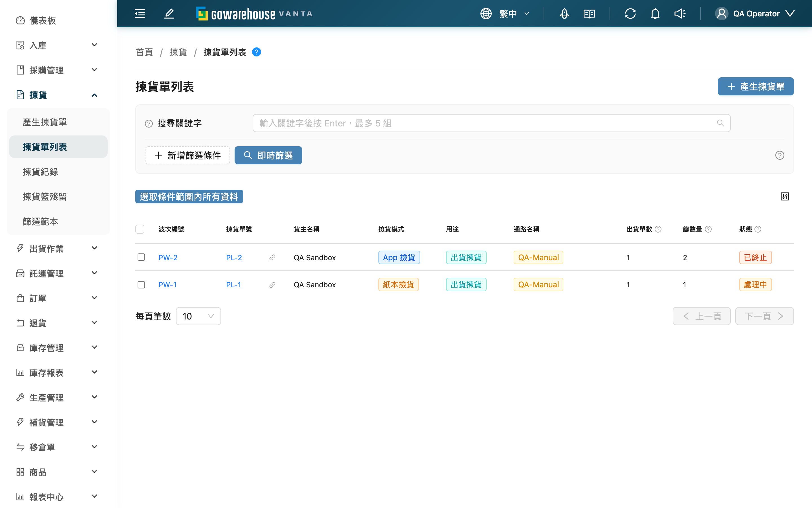This screenshot has width=812, height=508.
Task: Click help icon next to 狀態 header
Action: [x=758, y=229]
